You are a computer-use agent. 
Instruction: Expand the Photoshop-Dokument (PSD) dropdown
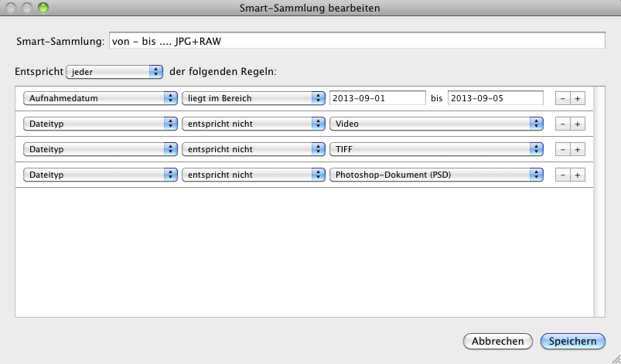(436, 175)
